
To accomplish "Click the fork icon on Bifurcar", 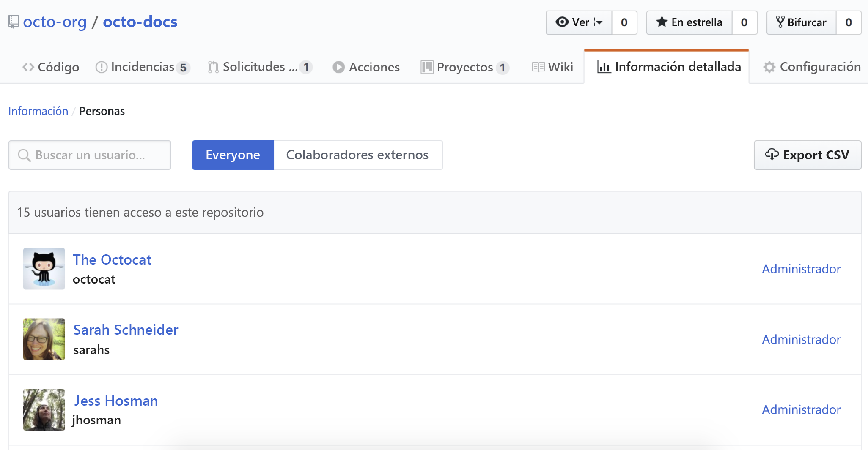I will point(781,22).
